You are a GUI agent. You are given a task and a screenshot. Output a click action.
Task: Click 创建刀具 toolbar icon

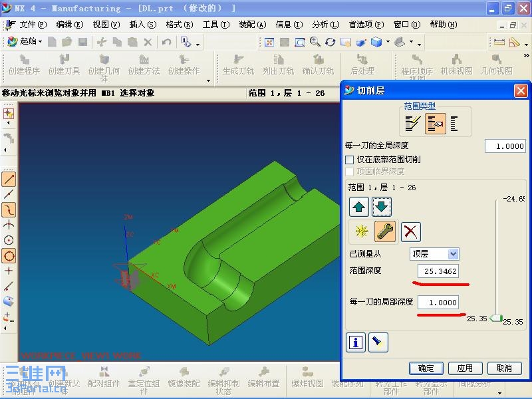pos(64,65)
